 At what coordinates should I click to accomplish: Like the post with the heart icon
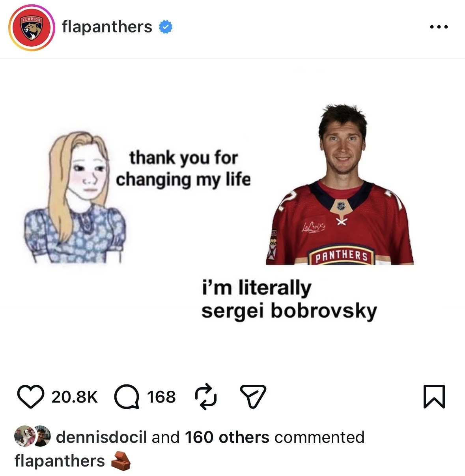click(31, 397)
